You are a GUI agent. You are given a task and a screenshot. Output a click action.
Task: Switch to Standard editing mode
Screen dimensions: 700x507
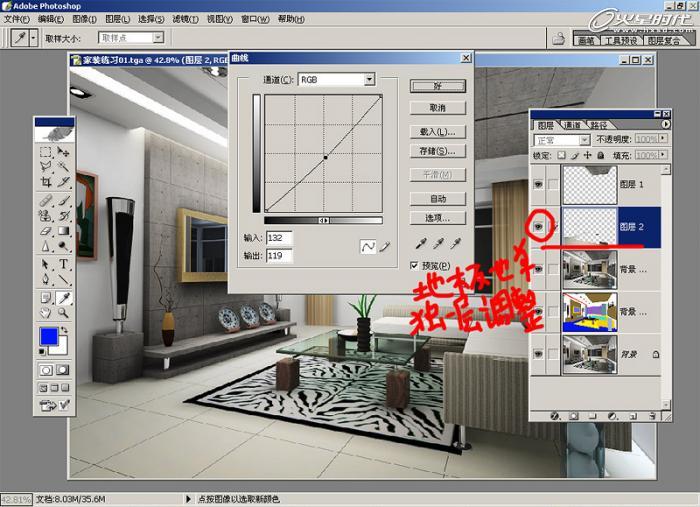point(46,370)
